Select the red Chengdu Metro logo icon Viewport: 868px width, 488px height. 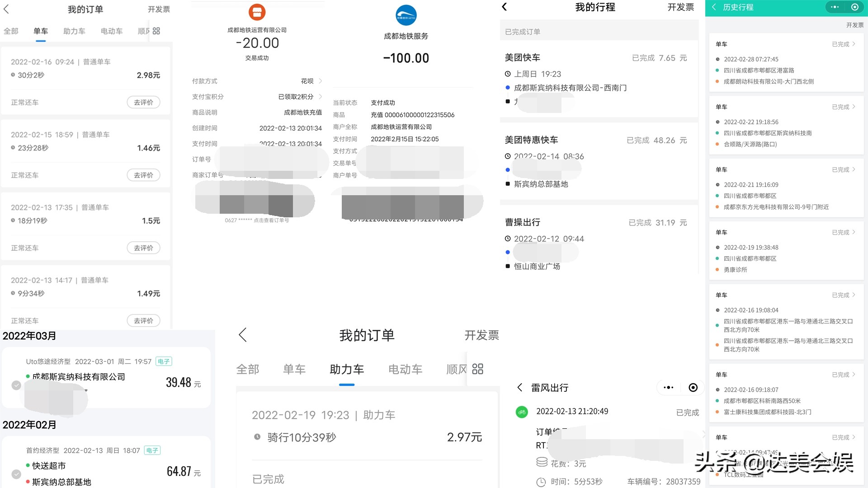point(257,13)
